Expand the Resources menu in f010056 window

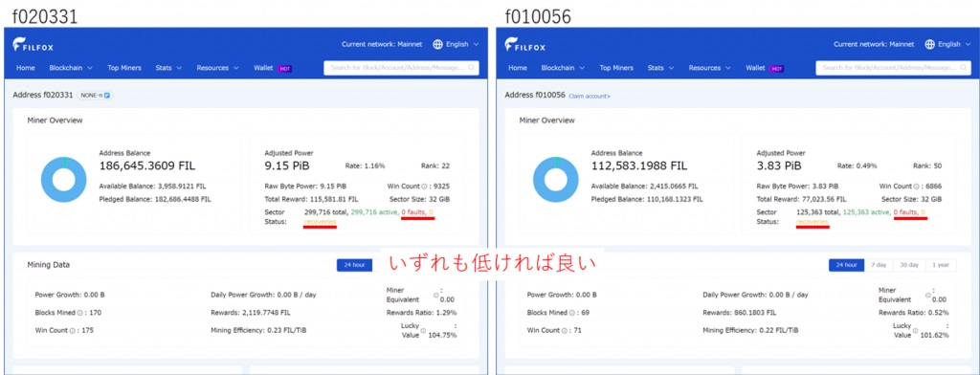pos(709,68)
